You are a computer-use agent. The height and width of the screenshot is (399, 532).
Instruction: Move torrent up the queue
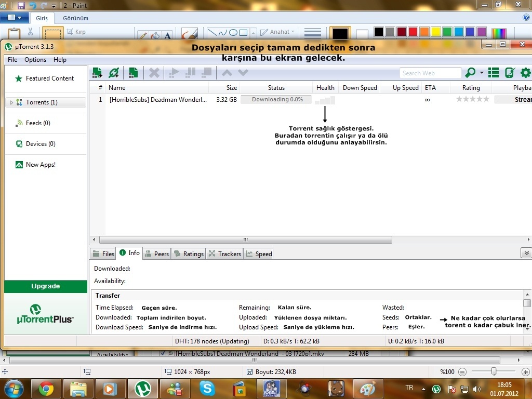pyautogui.click(x=227, y=73)
